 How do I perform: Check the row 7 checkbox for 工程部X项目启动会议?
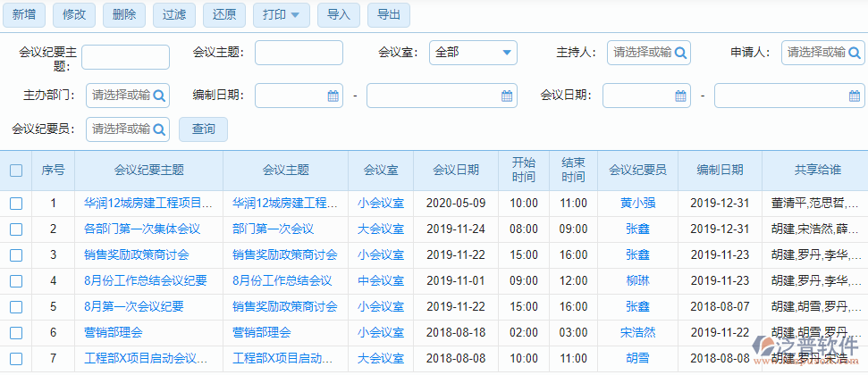coord(16,359)
